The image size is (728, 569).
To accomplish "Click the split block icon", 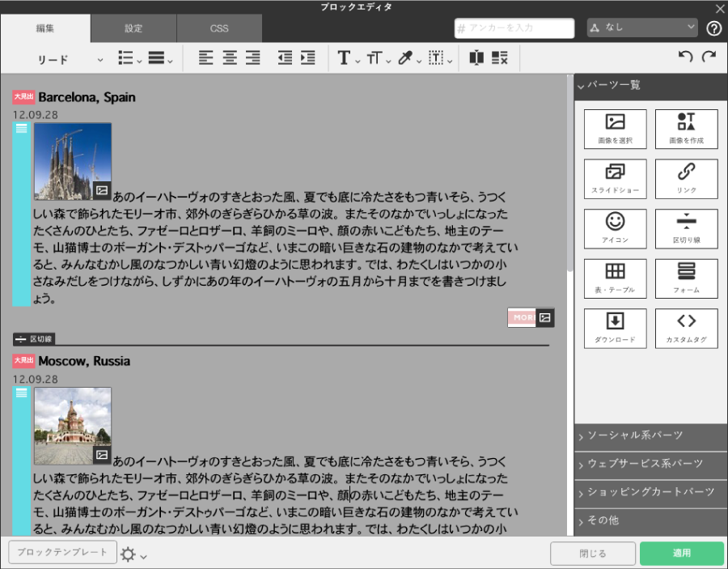I will click(476, 58).
